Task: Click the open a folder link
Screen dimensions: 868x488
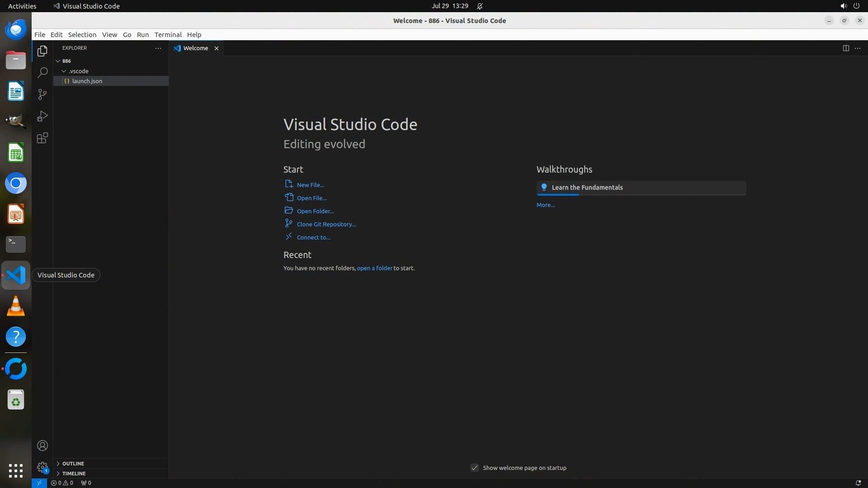Action: coord(374,268)
